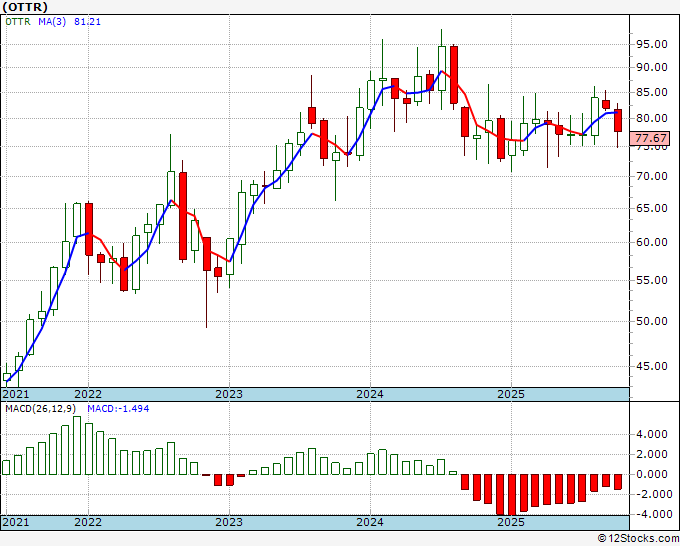
Task: Click 2024 on the MACD timeline
Action: tap(370, 522)
